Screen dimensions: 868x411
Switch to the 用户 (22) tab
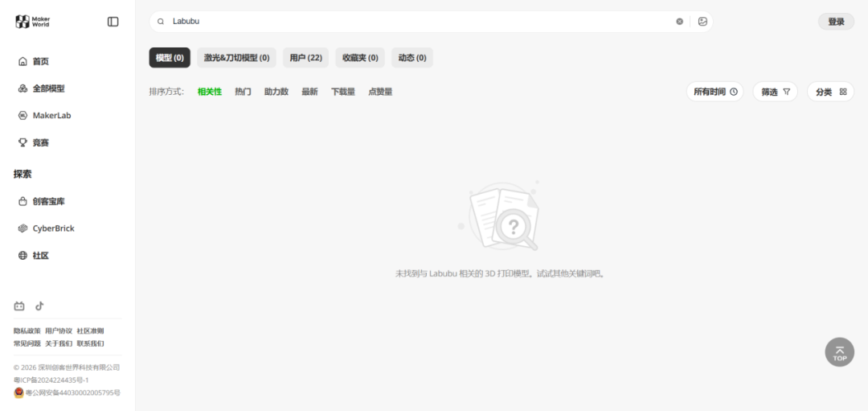tap(305, 58)
